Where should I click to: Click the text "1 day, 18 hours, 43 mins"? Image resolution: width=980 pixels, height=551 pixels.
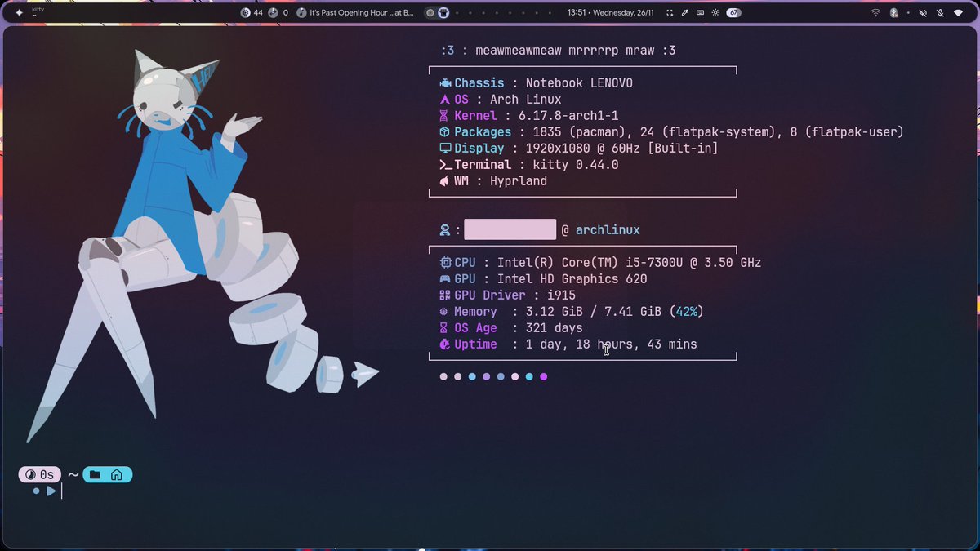[x=612, y=344]
